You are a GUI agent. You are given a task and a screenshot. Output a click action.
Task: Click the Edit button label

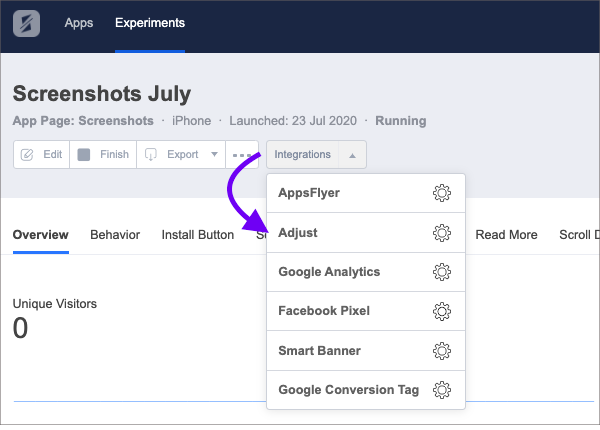coord(52,155)
